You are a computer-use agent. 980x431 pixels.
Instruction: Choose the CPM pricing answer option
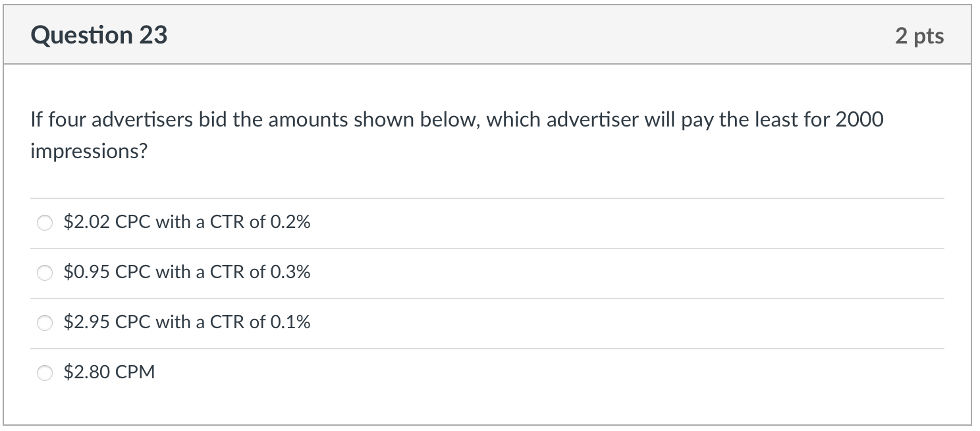point(109,372)
